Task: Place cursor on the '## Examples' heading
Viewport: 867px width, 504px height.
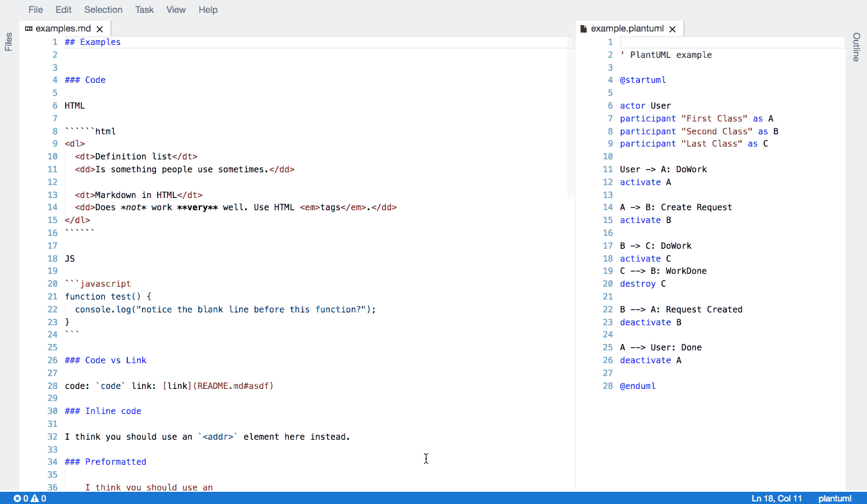Action: pyautogui.click(x=93, y=42)
